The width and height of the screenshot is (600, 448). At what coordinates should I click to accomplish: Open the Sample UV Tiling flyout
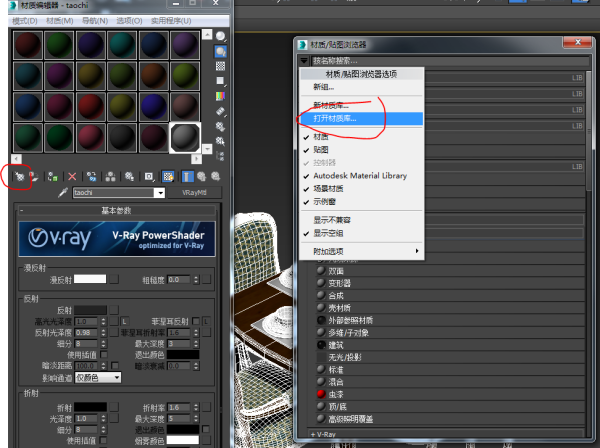click(220, 81)
